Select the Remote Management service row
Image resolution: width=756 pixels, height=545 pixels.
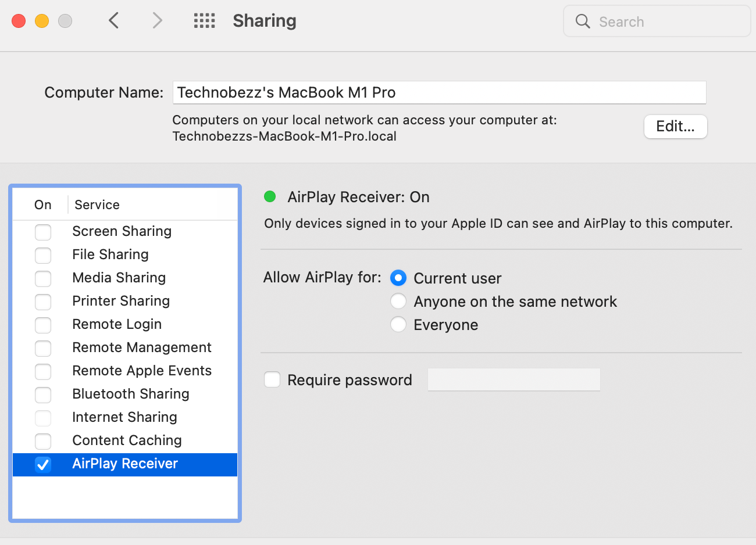coord(125,348)
